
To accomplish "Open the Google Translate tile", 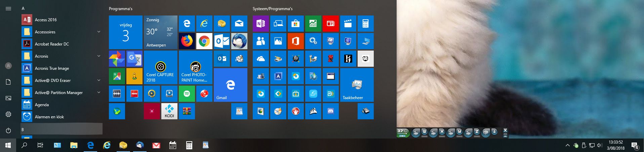I will (134, 59).
